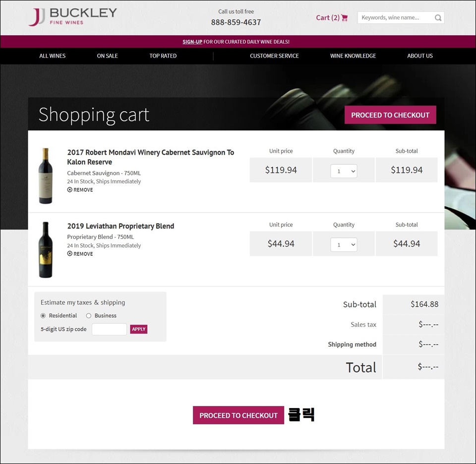Click the JJ Buckley Fine Wines logo
This screenshot has height=464, width=476.
click(72, 17)
